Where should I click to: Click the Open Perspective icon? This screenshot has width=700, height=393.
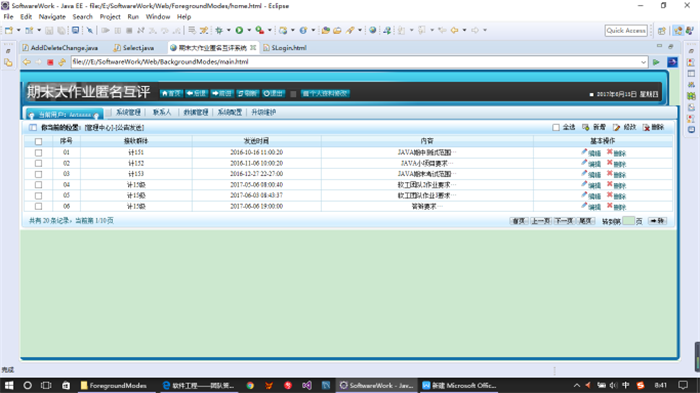[662, 30]
